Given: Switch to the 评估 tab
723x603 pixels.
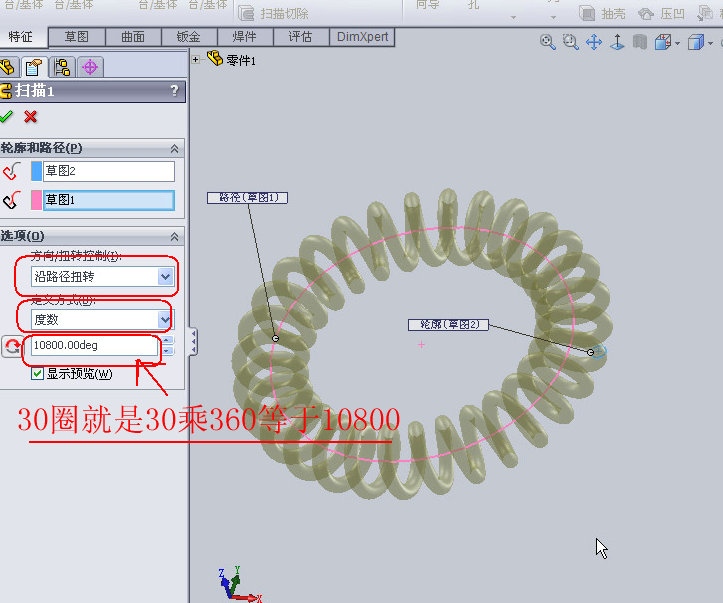Looking at the screenshot, I should point(301,37).
